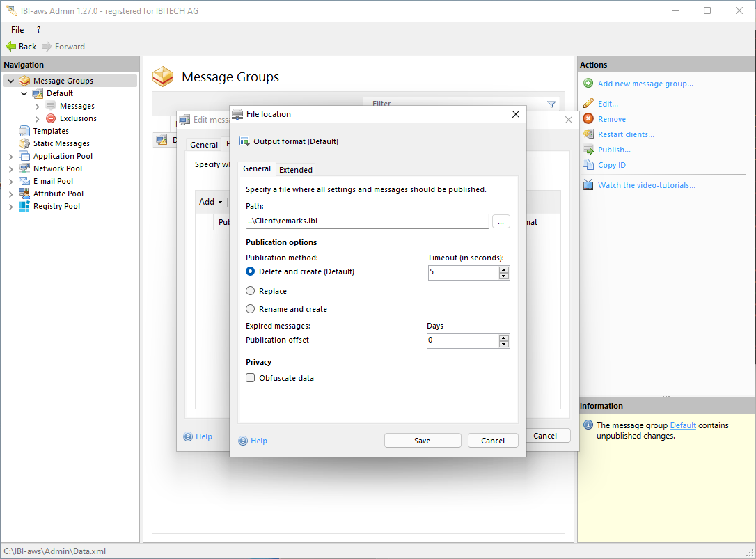756x559 pixels.
Task: Expand the Application Pool tree node
Action: (x=10, y=157)
